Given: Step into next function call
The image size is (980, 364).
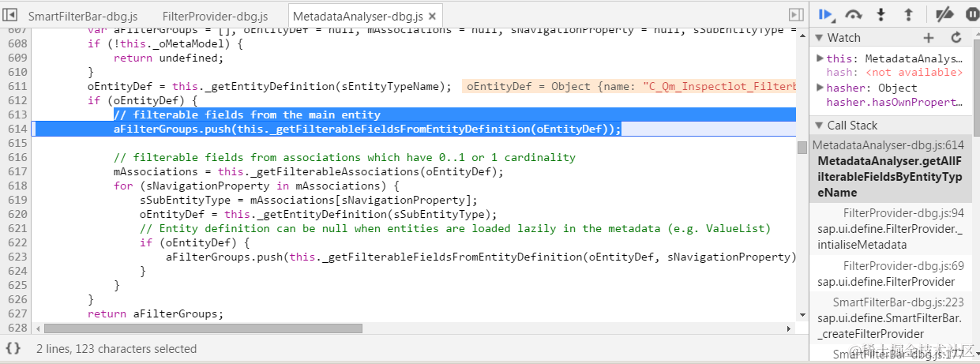Looking at the screenshot, I should [881, 14].
